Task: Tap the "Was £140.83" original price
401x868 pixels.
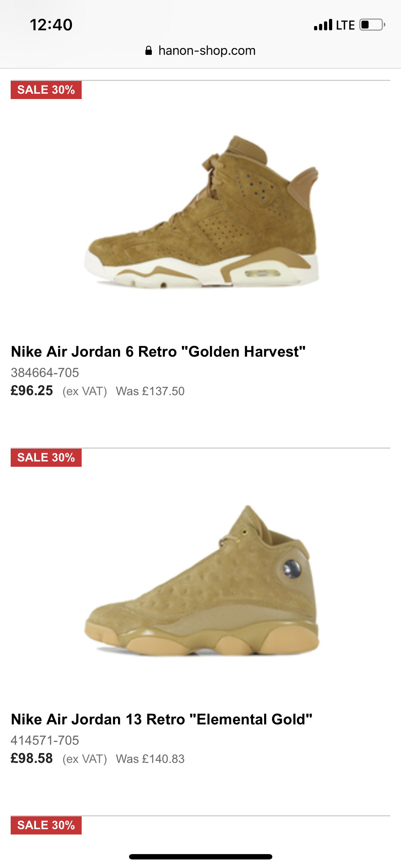Action: (150, 759)
